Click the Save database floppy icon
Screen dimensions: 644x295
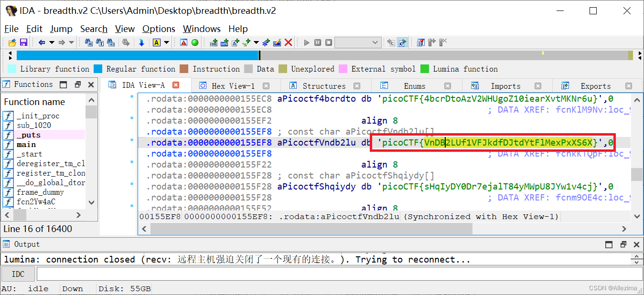[23, 42]
